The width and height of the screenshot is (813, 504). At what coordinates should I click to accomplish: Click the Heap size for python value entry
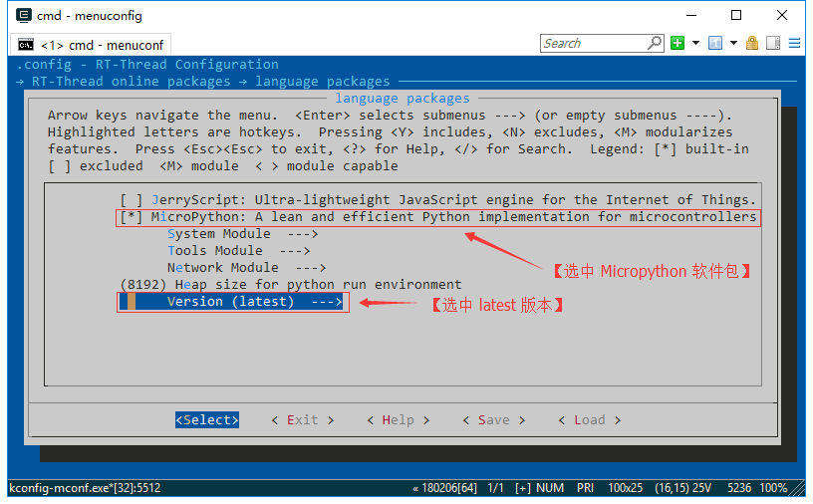tap(290, 284)
